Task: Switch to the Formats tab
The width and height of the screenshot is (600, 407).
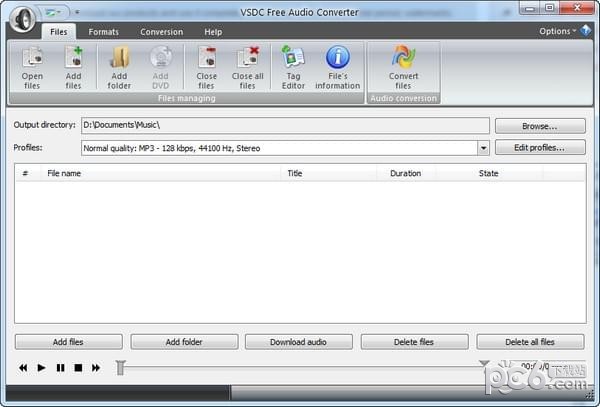Action: [103, 32]
